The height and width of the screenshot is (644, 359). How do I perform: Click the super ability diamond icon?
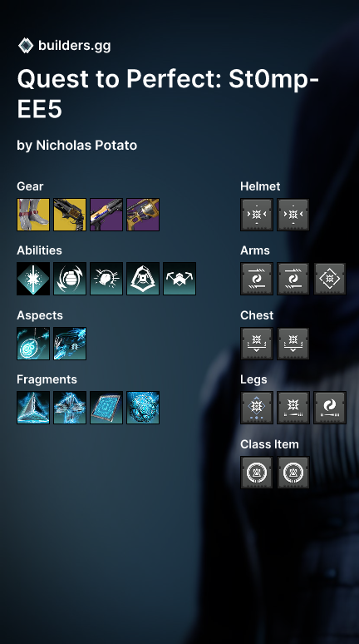(x=33, y=279)
